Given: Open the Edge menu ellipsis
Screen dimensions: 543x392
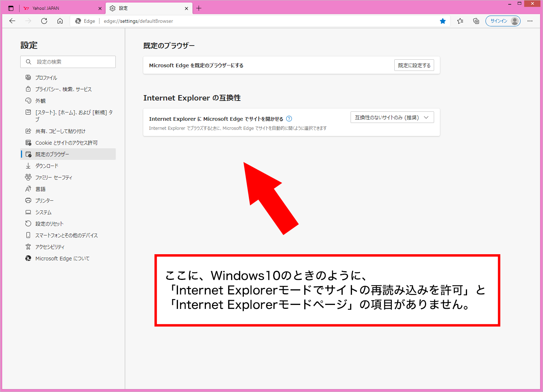Looking at the screenshot, I should [530, 21].
